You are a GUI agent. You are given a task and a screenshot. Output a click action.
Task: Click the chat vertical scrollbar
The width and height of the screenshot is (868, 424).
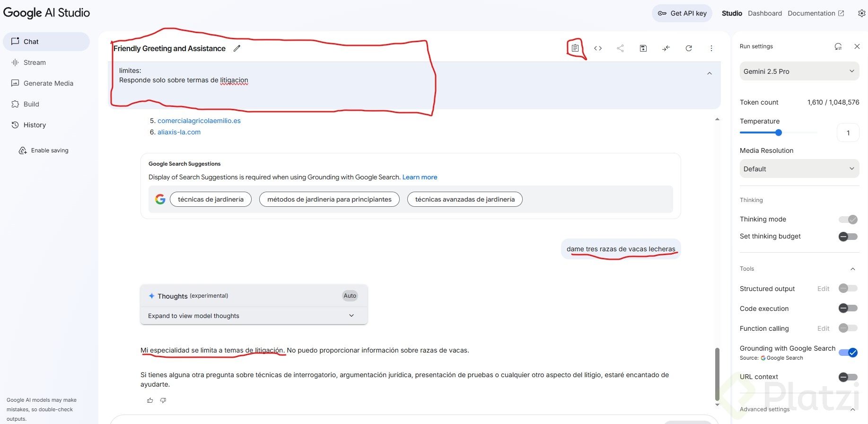717,374
